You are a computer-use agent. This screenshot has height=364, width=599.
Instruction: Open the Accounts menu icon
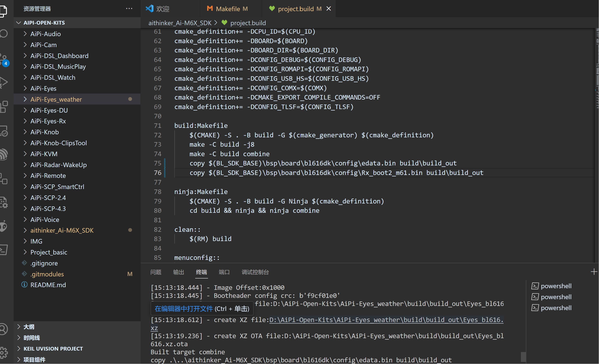pyautogui.click(x=4, y=329)
